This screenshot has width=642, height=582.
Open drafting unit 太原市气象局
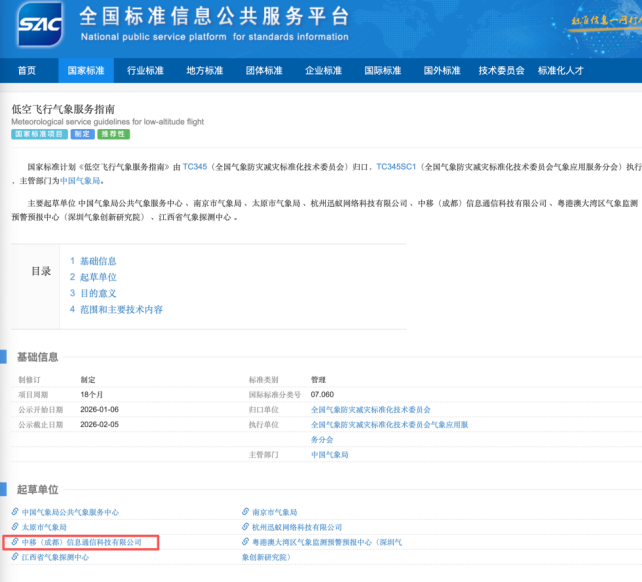point(44,527)
